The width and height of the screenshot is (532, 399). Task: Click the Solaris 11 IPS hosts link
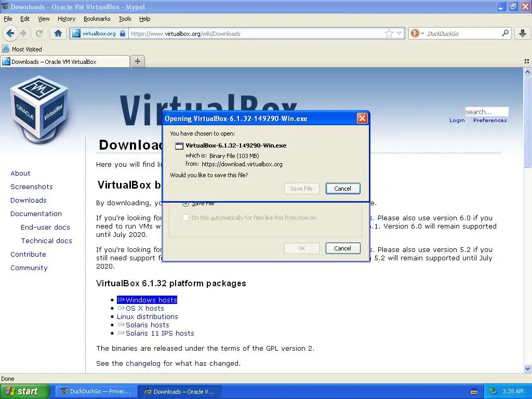(155, 333)
